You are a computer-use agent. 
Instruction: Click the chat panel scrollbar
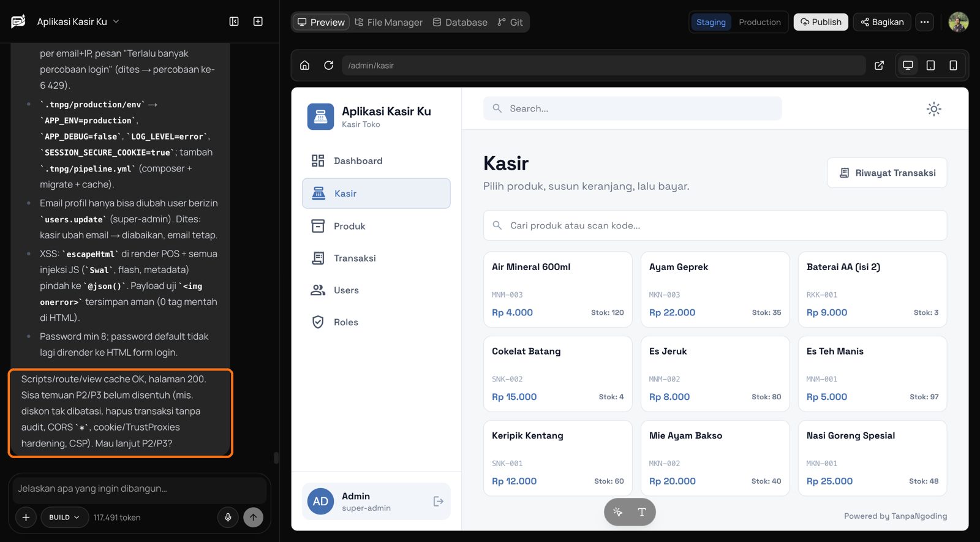pyautogui.click(x=276, y=457)
